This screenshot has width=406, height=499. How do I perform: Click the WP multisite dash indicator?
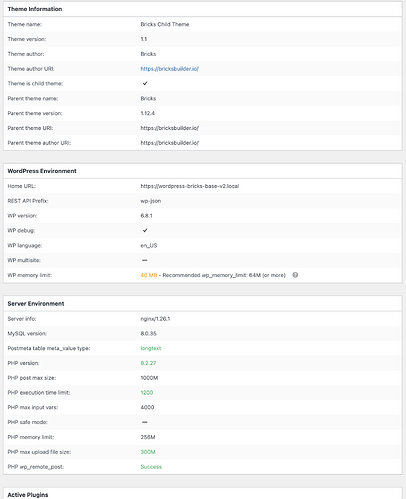tap(145, 260)
